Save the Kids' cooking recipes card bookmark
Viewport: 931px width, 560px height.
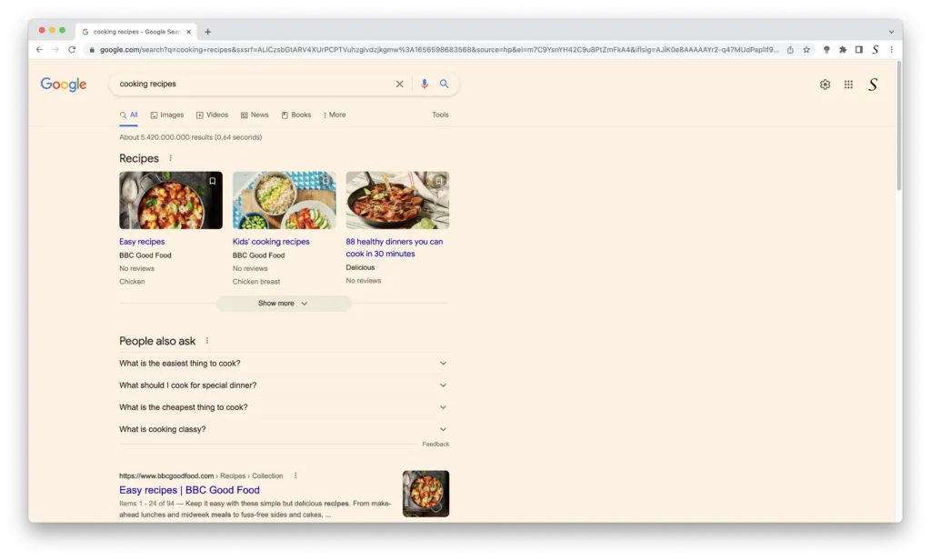pos(325,181)
